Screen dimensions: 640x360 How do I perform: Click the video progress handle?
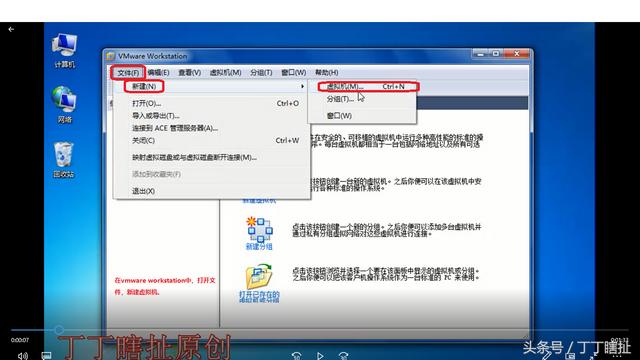point(59,329)
